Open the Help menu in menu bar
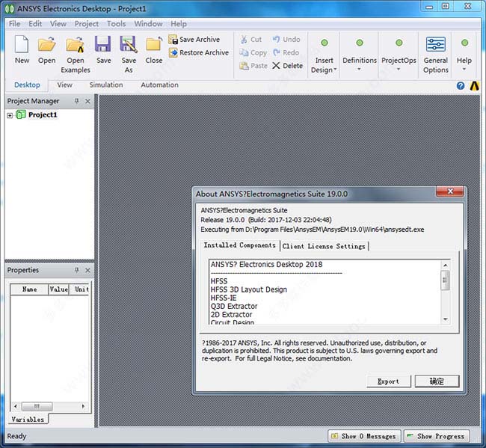 [x=179, y=24]
